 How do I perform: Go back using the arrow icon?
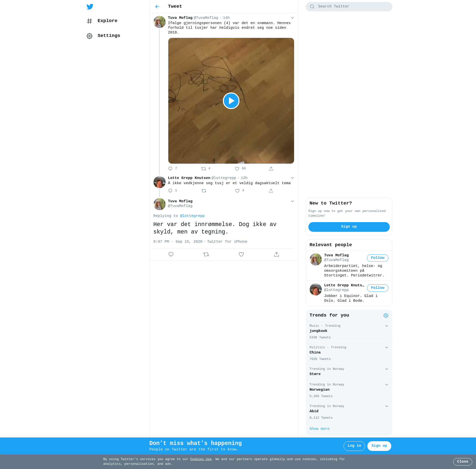point(157,7)
